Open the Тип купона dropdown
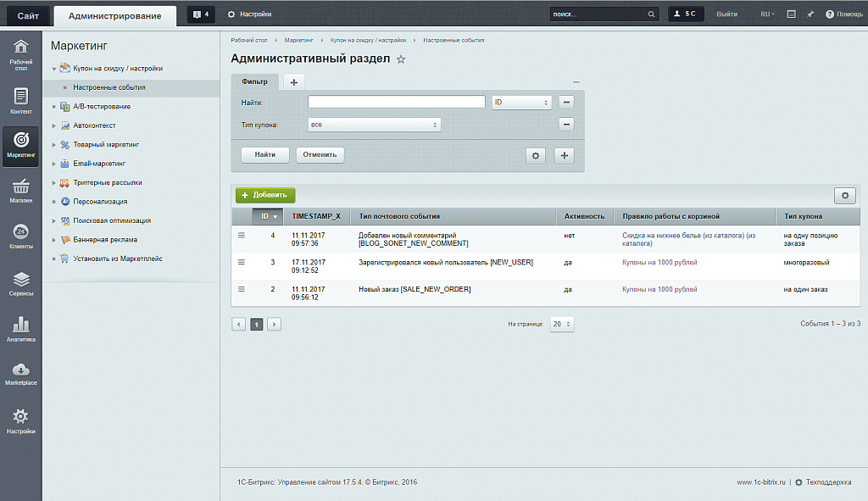Viewport: 868px width, 501px height. pyautogui.click(x=375, y=125)
